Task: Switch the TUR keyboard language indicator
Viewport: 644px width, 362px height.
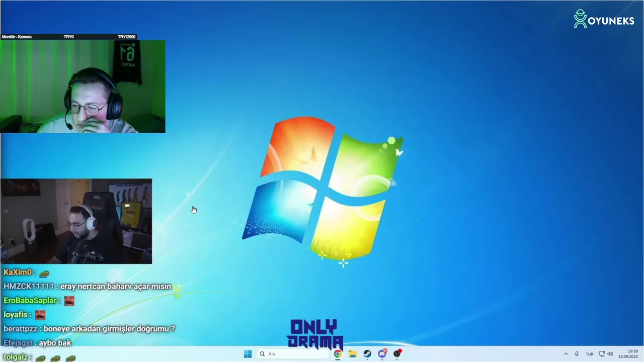Action: 589,354
